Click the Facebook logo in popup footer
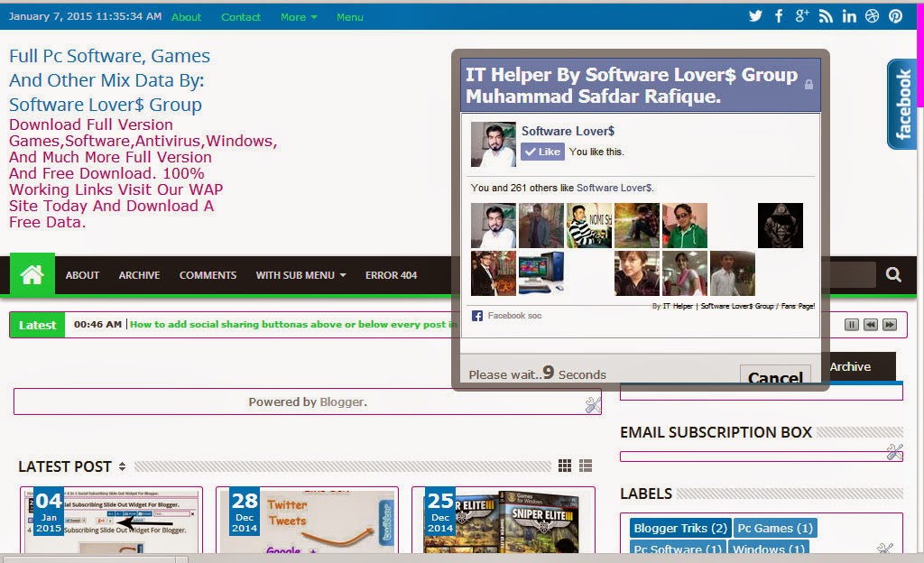The image size is (924, 563). 477,317
